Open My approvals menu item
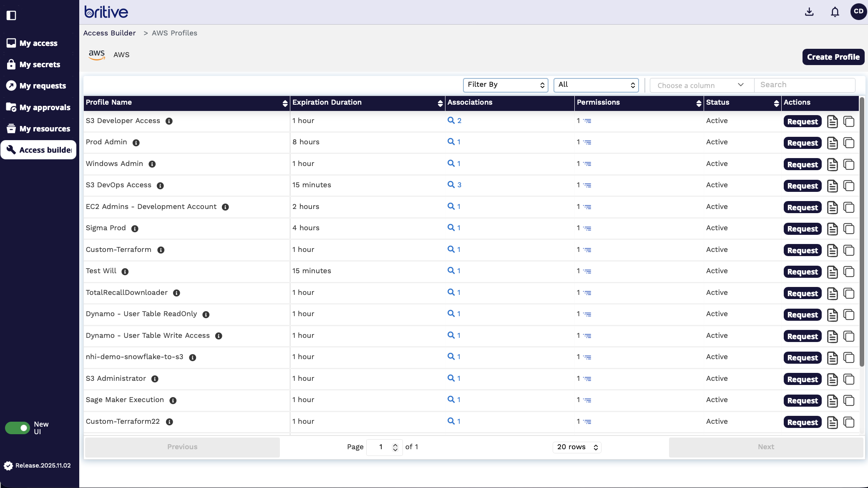The width and height of the screenshot is (868, 488). pyautogui.click(x=45, y=108)
